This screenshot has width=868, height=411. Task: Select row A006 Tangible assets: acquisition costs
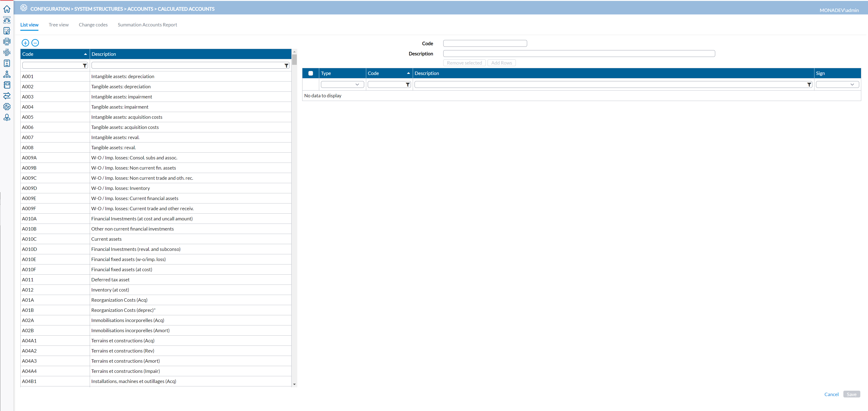156,127
